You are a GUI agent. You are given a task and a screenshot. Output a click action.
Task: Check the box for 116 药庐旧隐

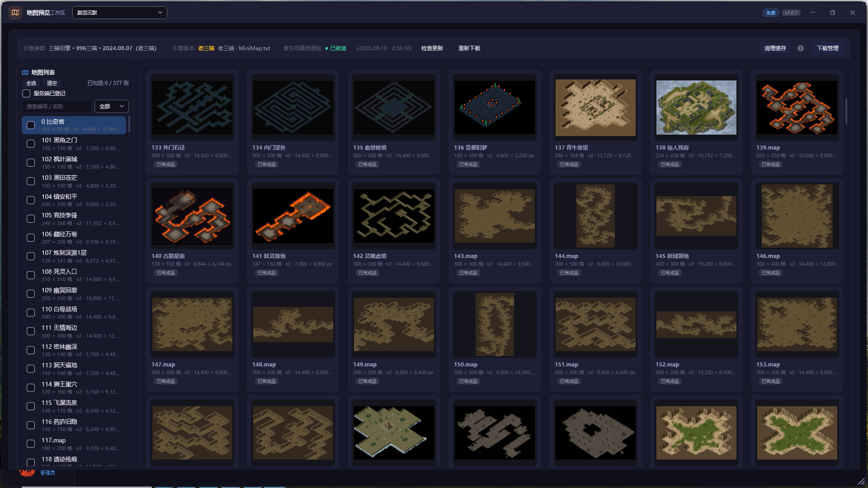(31, 425)
